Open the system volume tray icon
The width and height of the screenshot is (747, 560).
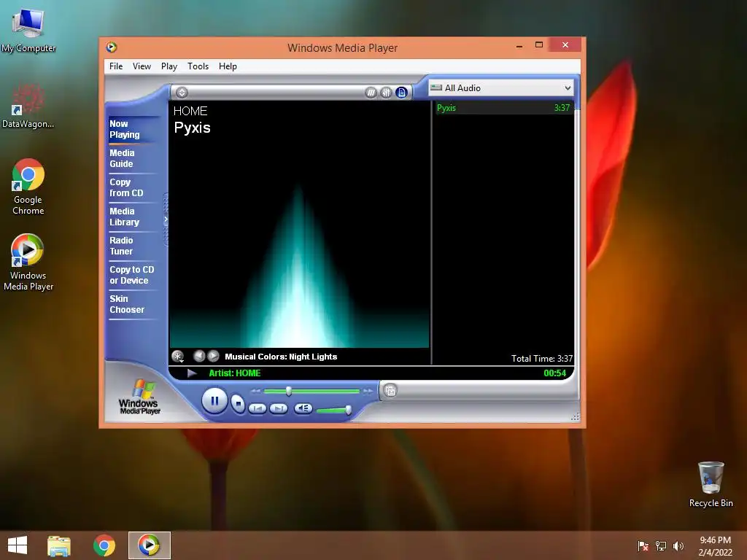click(678, 545)
